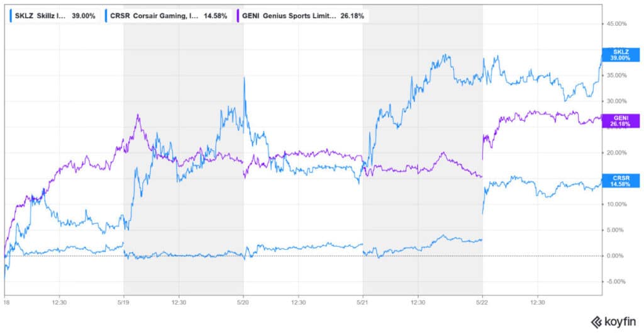Click the 5/21 date label on x-axis

tap(363, 302)
